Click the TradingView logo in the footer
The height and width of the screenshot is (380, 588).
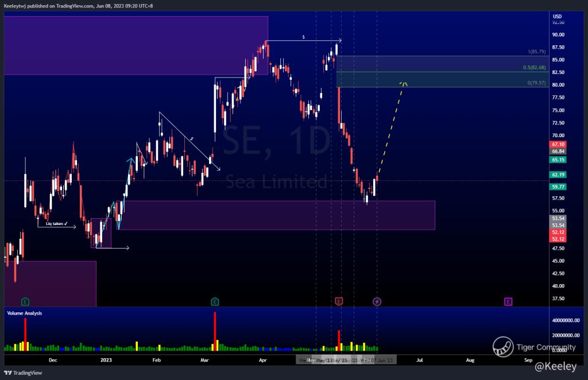coord(23,373)
